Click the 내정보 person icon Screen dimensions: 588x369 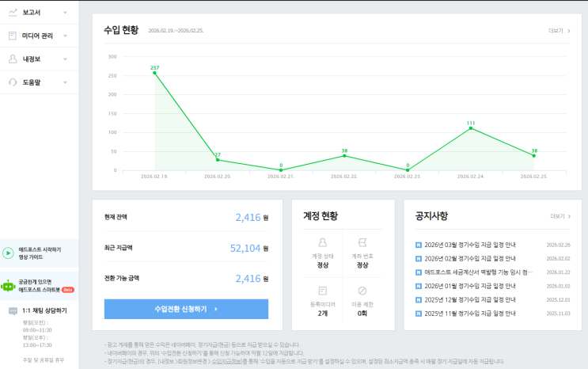pos(13,59)
